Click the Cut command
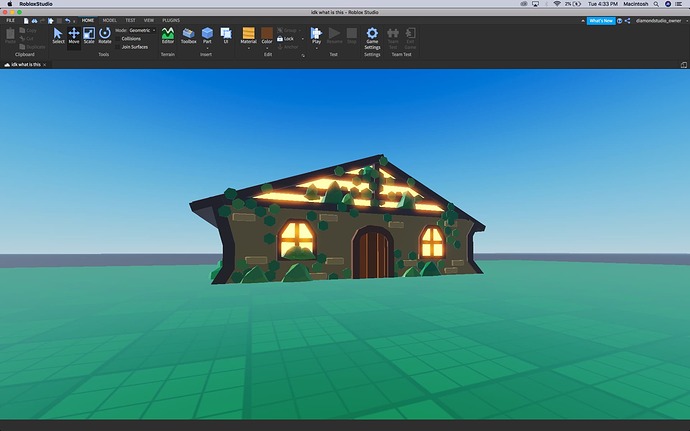Image resolution: width=690 pixels, height=431 pixels. pyautogui.click(x=27, y=39)
